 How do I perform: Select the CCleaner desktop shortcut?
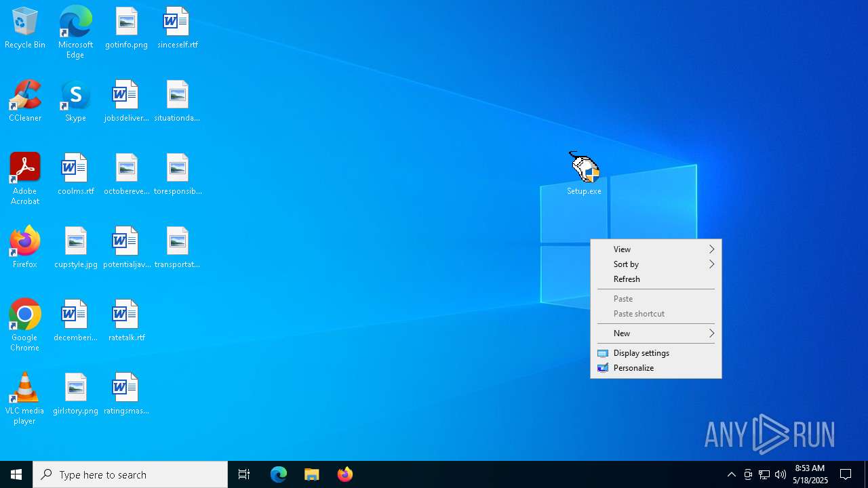pyautogui.click(x=25, y=102)
